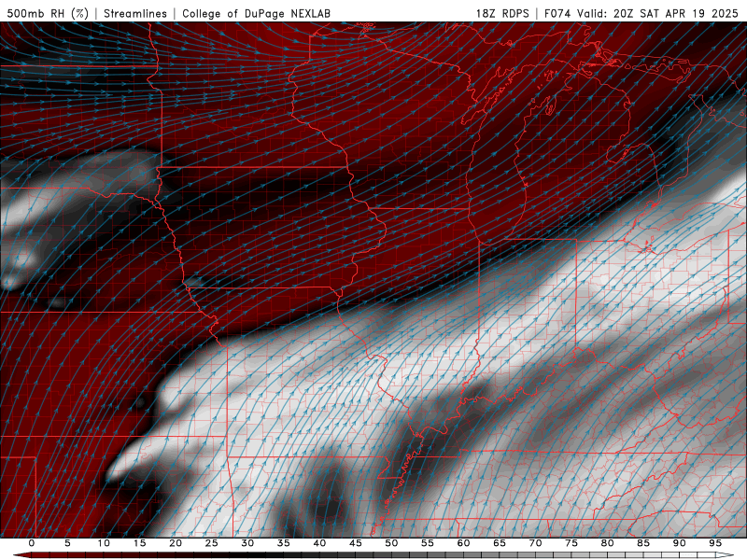747x560 pixels.
Task: Select the 15 label on the color scale
Action: click(139, 543)
